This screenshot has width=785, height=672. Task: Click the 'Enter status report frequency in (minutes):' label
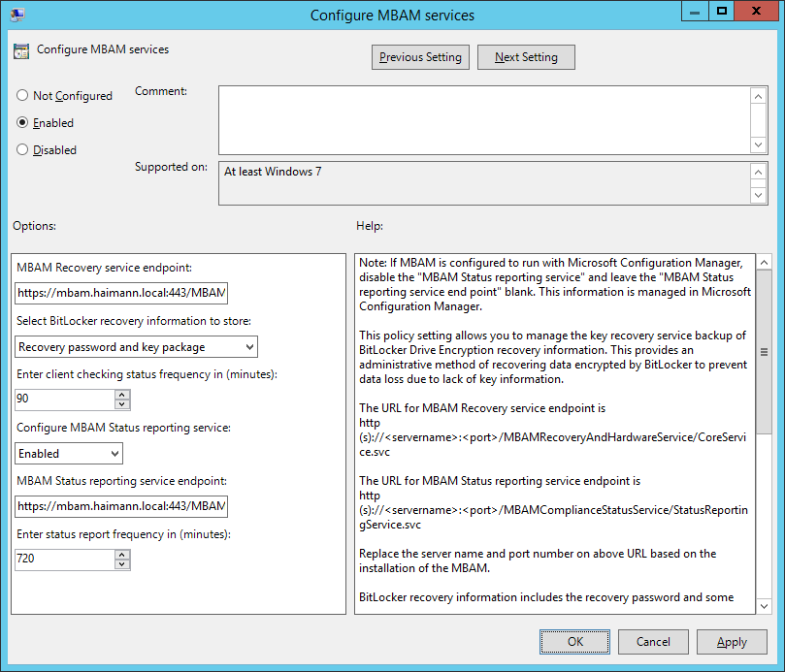pos(123,534)
